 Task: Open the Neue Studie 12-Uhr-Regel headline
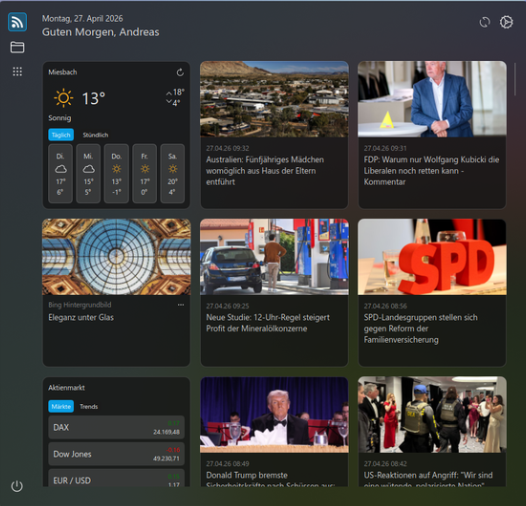[268, 323]
